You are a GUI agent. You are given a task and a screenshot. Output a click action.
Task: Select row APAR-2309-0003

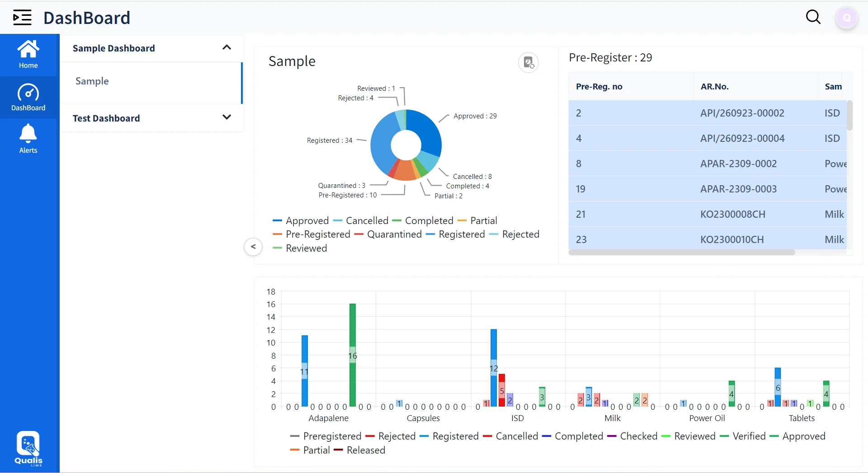point(708,189)
